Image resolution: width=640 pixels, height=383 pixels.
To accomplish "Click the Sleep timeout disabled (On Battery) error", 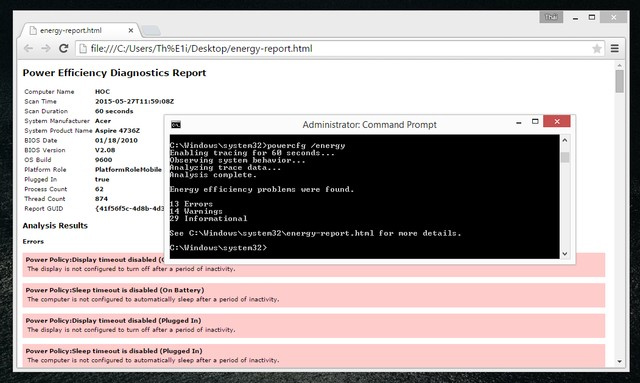I will coord(313,295).
